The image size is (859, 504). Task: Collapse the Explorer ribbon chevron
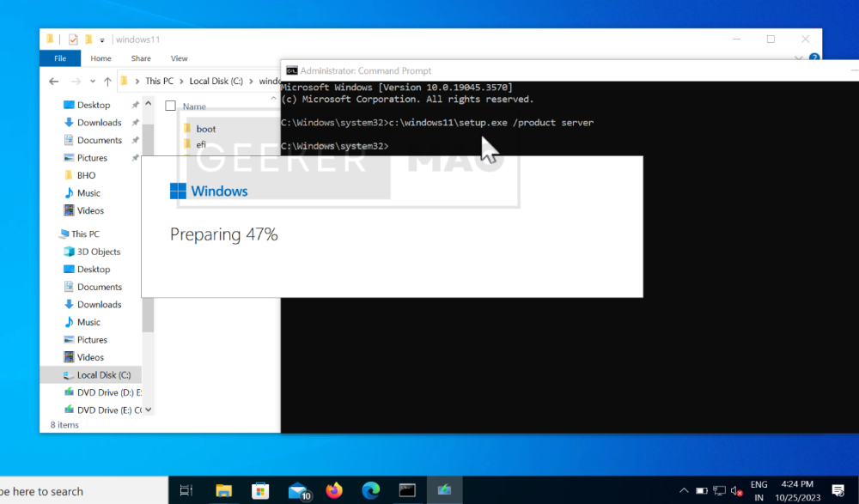pyautogui.click(x=799, y=57)
